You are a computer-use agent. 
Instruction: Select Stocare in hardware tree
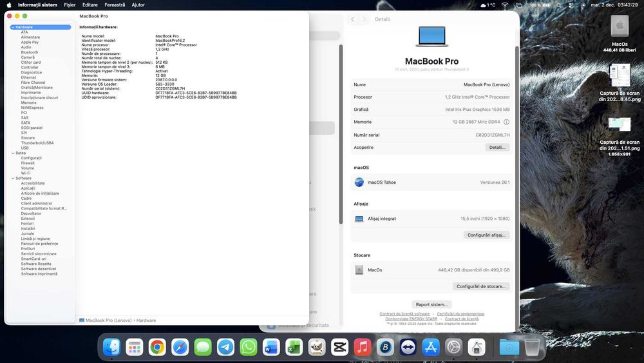point(28,138)
